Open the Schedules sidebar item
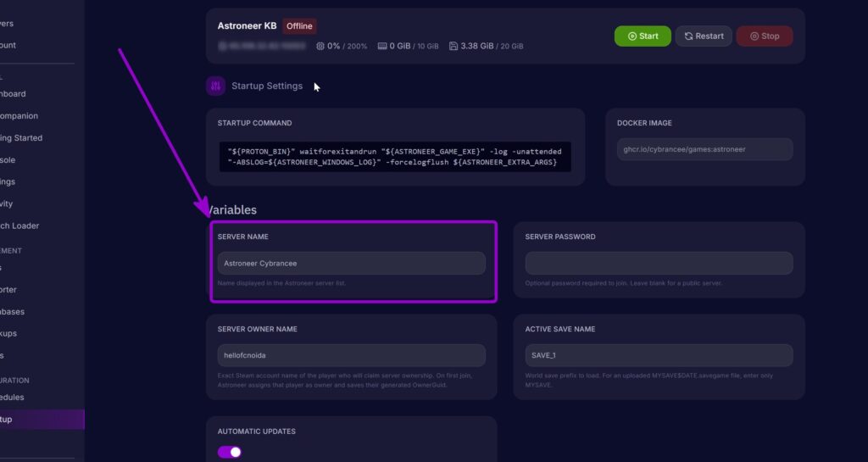Image resolution: width=868 pixels, height=462 pixels. 12,398
